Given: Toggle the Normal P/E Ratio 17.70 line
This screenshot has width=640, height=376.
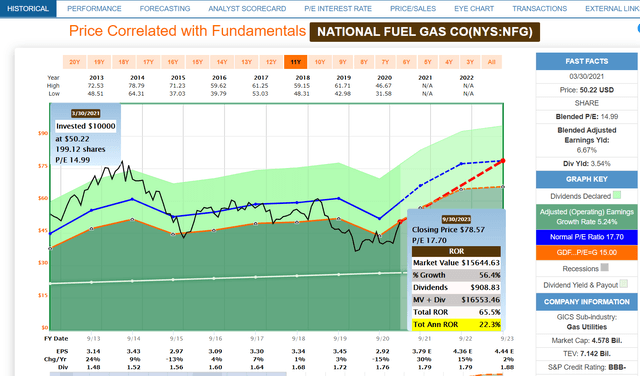Looking at the screenshot, I should point(587,237).
